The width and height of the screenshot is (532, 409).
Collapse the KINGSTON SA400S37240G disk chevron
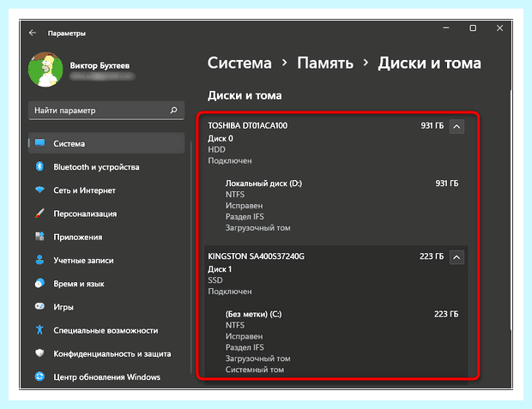(456, 257)
